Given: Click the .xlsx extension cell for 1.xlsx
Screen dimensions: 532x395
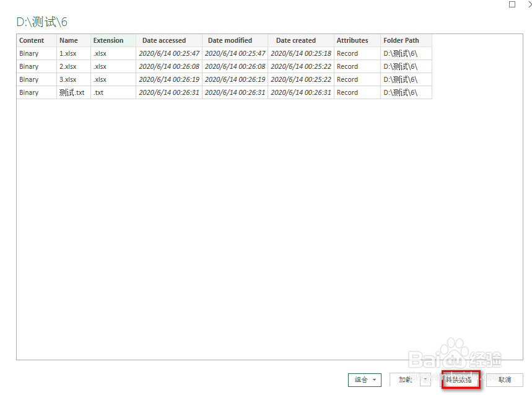Looking at the screenshot, I should [113, 54].
